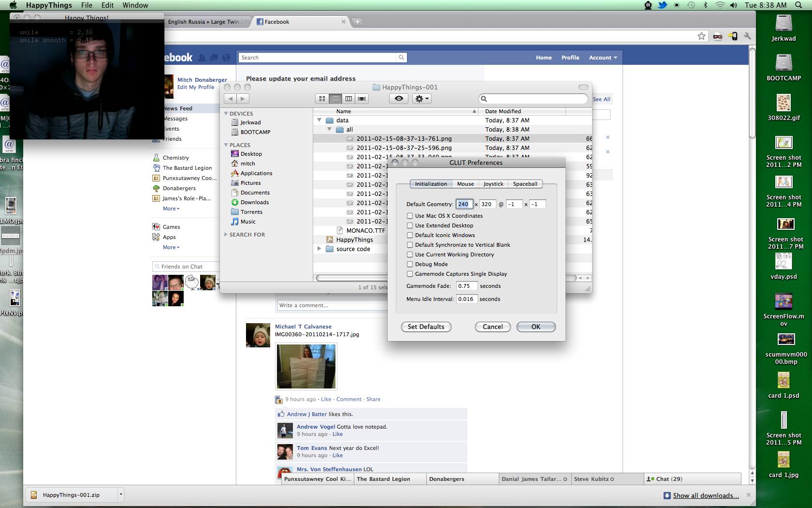The width and height of the screenshot is (812, 508).
Task: Expand the source code folder
Action: click(x=319, y=249)
